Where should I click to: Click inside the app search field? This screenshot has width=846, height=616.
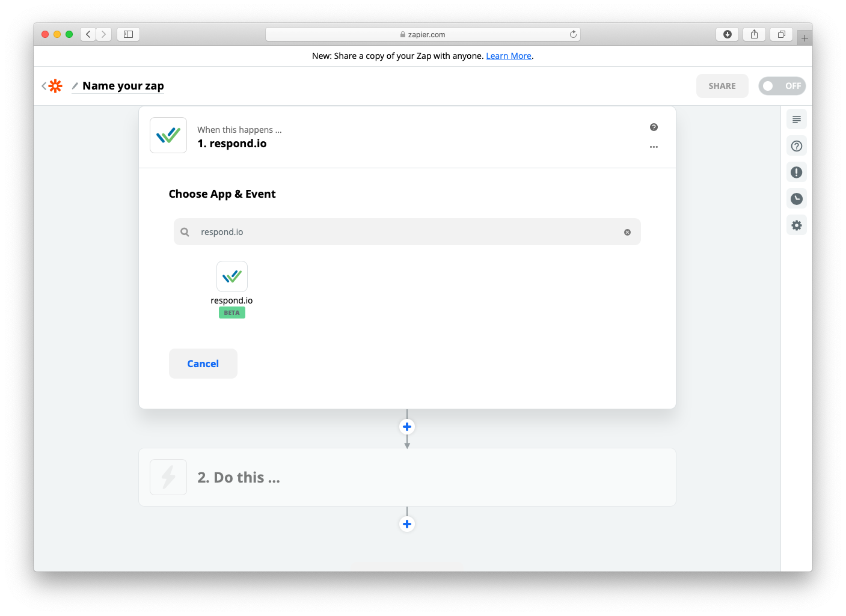407,232
